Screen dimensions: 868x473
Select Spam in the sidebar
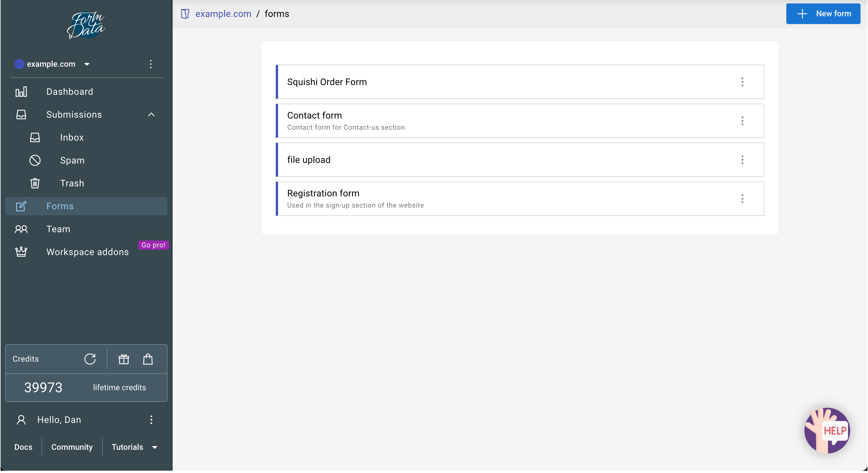click(72, 160)
